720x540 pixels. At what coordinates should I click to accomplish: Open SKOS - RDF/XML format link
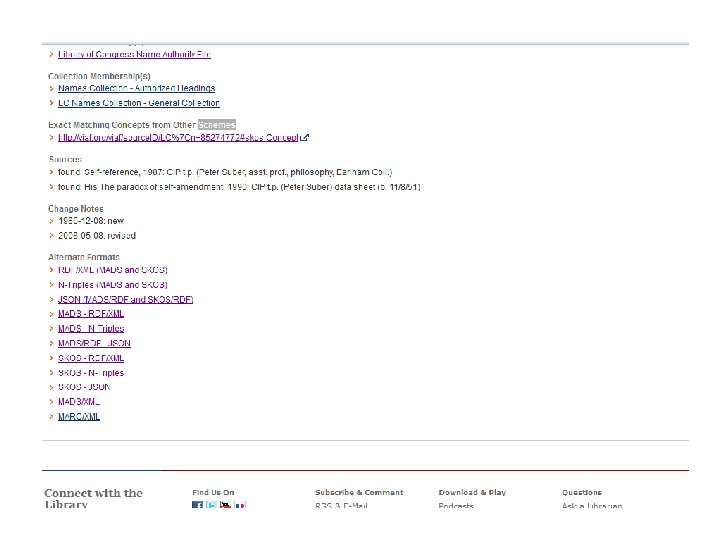pyautogui.click(x=91, y=358)
